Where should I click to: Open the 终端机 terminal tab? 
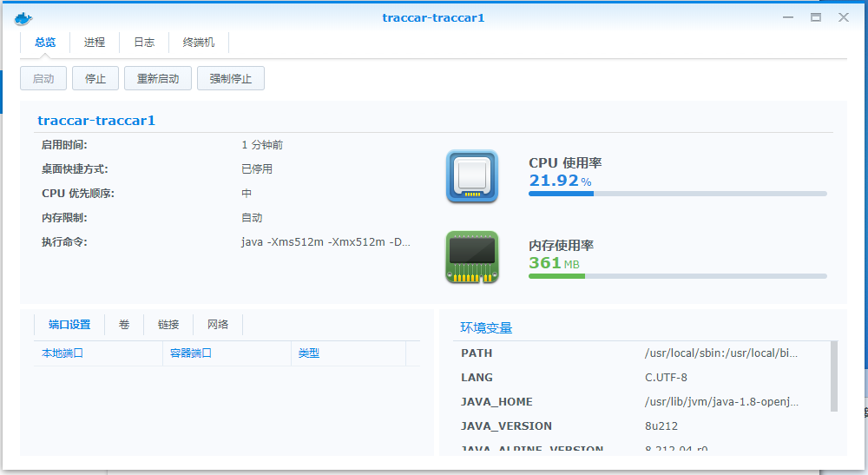tap(199, 42)
